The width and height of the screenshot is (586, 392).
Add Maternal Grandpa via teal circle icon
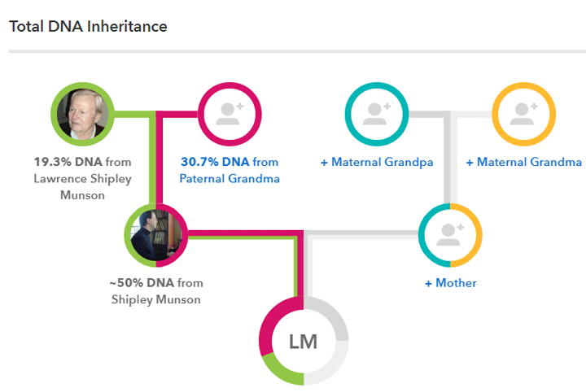[x=377, y=114]
